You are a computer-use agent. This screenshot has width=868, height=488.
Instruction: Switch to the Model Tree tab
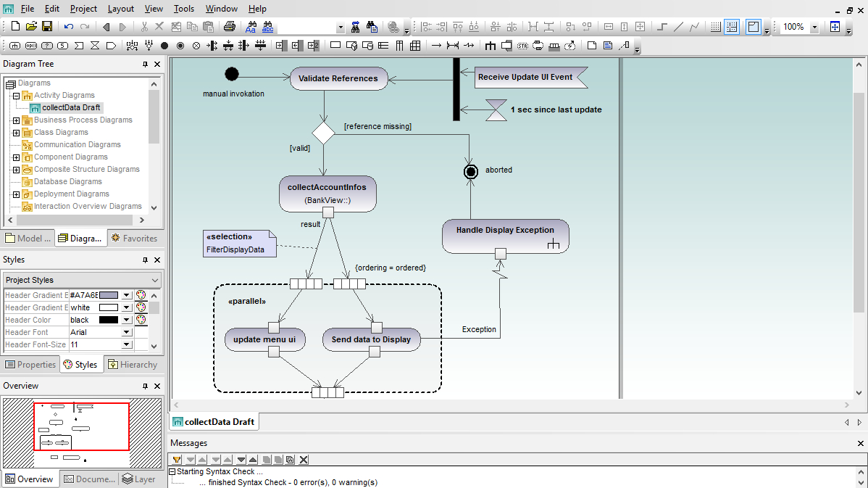[28, 238]
